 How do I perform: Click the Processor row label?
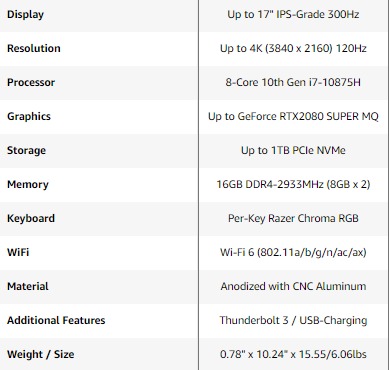tap(31, 82)
